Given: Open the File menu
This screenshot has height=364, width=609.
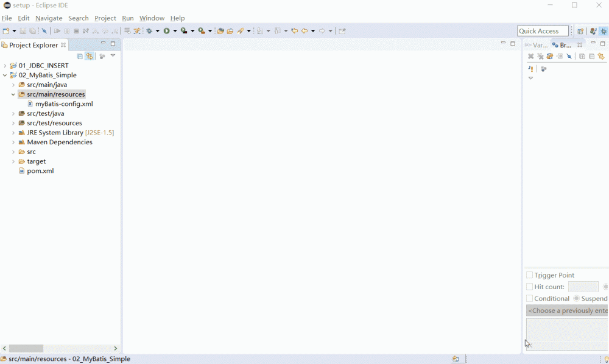Looking at the screenshot, I should 7,18.
